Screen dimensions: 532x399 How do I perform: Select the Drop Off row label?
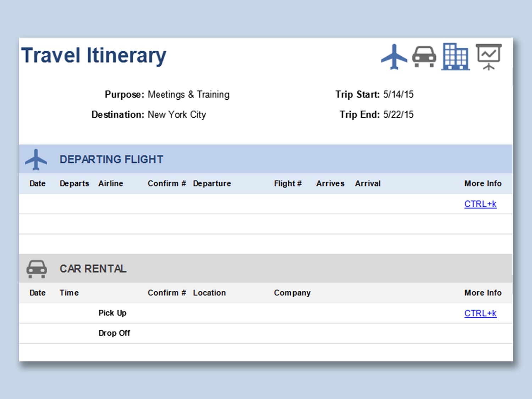114,333
